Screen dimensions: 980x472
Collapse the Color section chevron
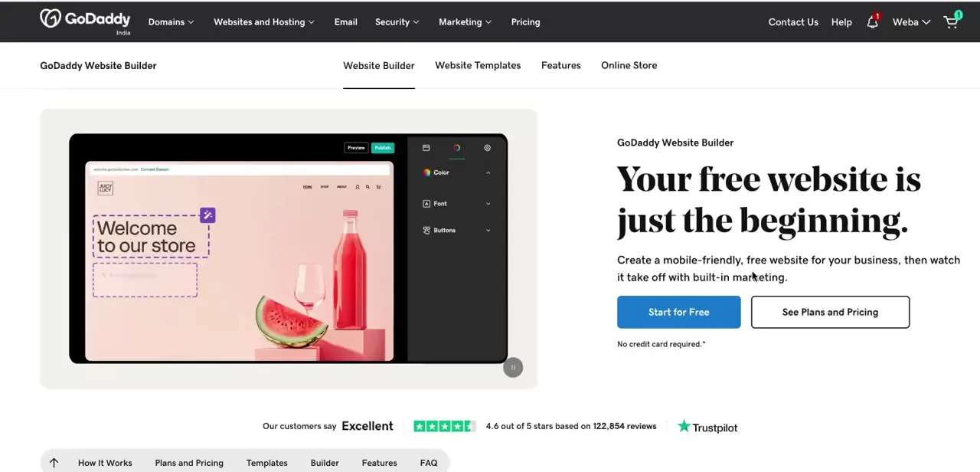point(488,172)
